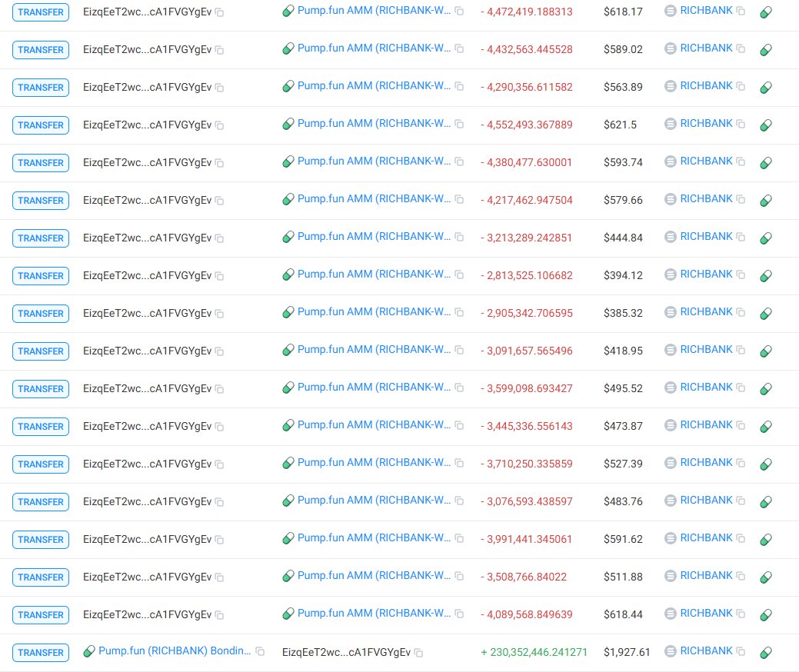Copy recipient EizqEeT2wc address in the $1,927.61 row
The width and height of the screenshot is (799, 672).
point(419,653)
